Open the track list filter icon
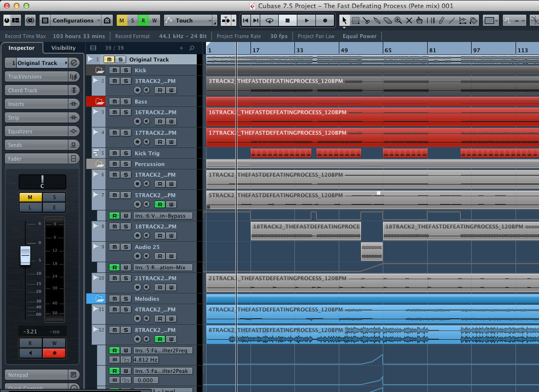Screen dimensions: 539x392 click(93, 48)
